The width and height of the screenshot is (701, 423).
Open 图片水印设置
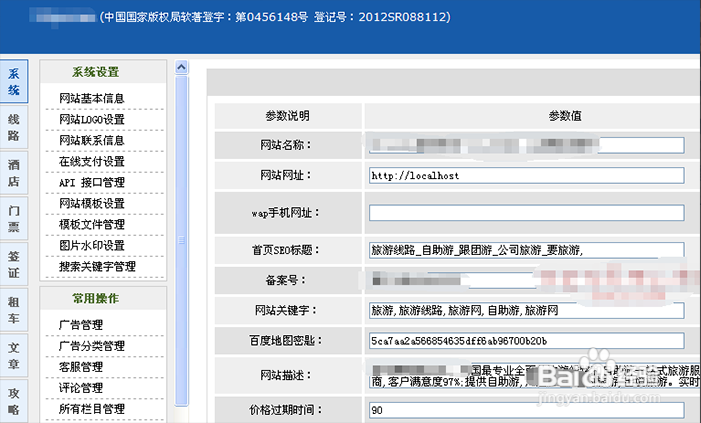coord(92,245)
